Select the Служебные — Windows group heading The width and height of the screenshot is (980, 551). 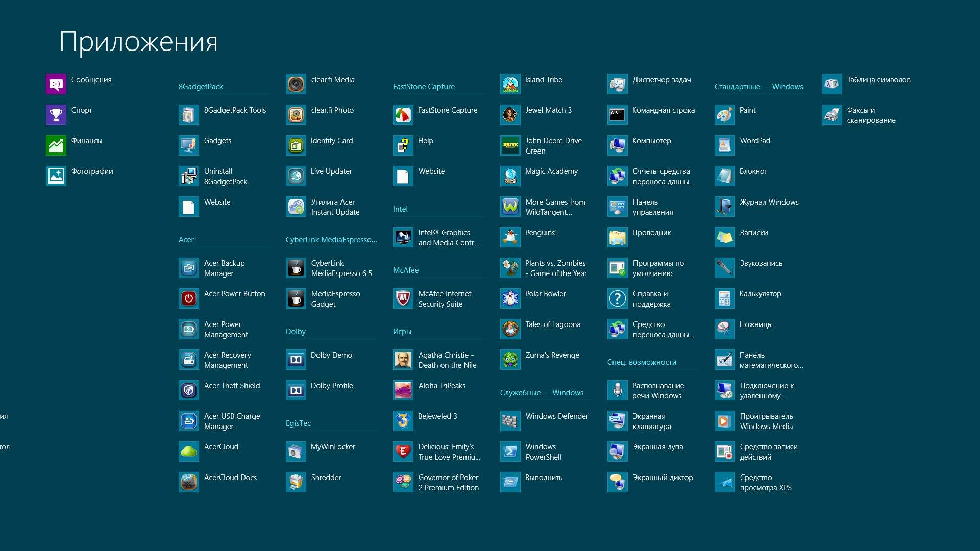click(x=542, y=393)
